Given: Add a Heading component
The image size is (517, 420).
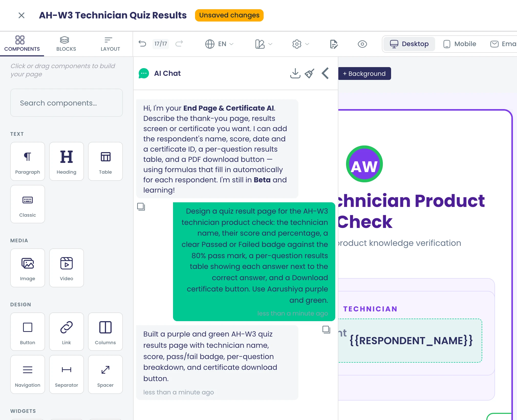Looking at the screenshot, I should point(67,161).
